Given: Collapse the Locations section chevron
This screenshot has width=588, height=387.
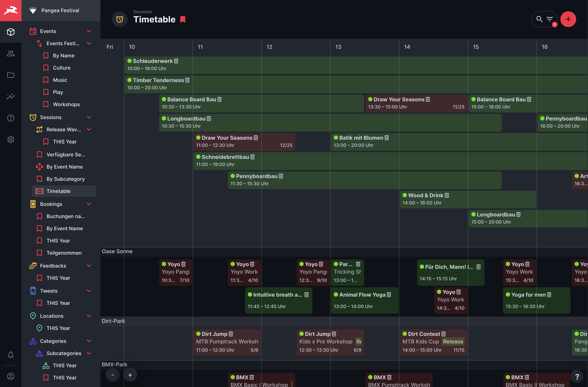Looking at the screenshot, I should [x=89, y=316].
